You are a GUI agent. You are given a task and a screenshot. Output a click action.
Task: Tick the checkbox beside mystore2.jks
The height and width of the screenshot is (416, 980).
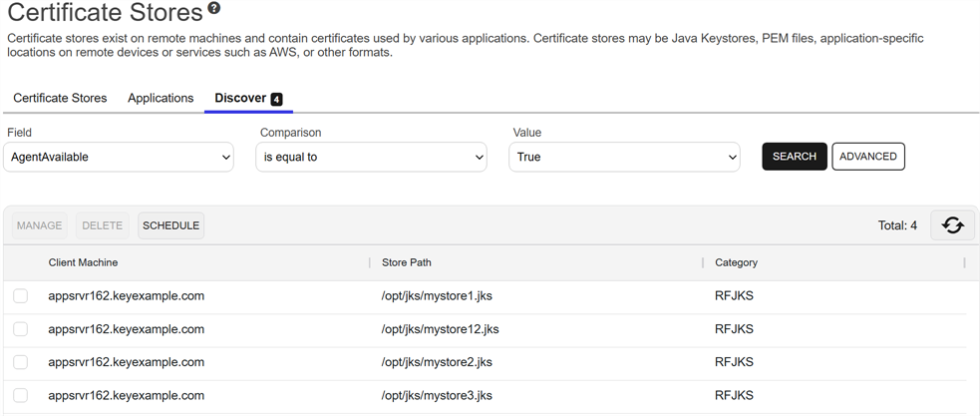click(x=21, y=362)
